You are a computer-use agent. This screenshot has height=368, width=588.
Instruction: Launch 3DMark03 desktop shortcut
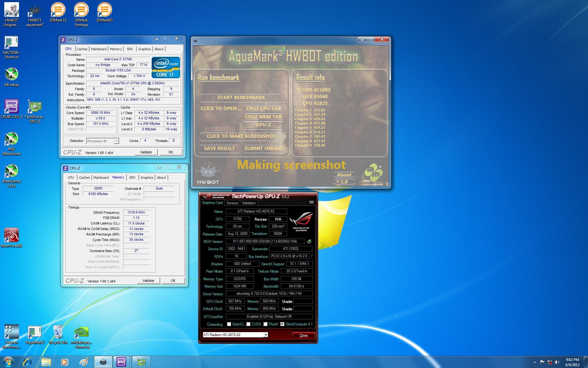tap(104, 12)
